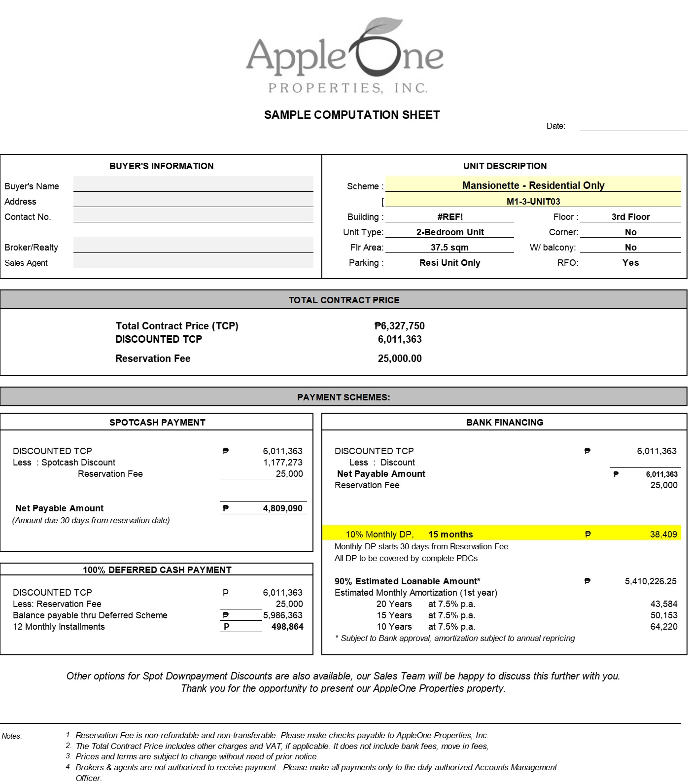Select the 498,864 monthly installment value
The height and width of the screenshot is (784, 688).
(287, 627)
